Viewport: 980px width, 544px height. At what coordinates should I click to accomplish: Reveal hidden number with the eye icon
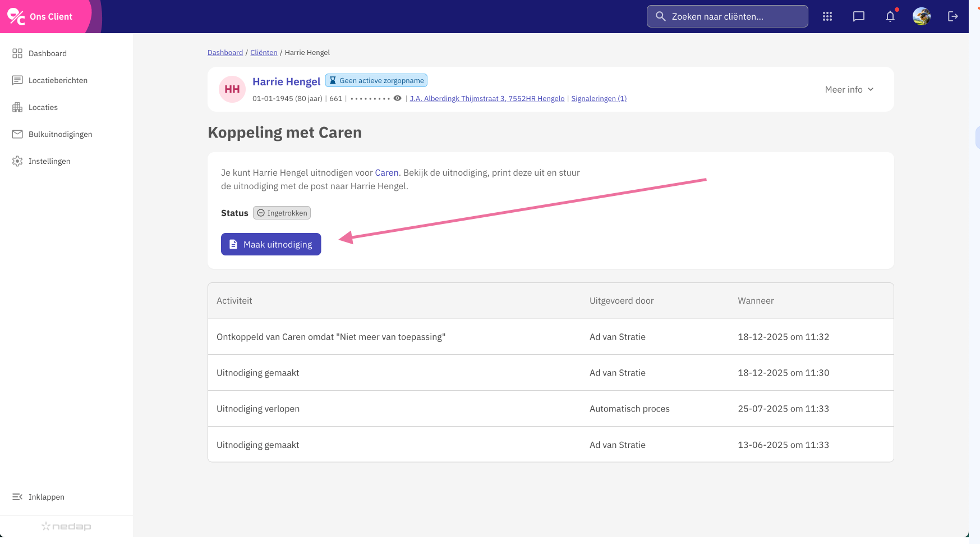(x=397, y=98)
